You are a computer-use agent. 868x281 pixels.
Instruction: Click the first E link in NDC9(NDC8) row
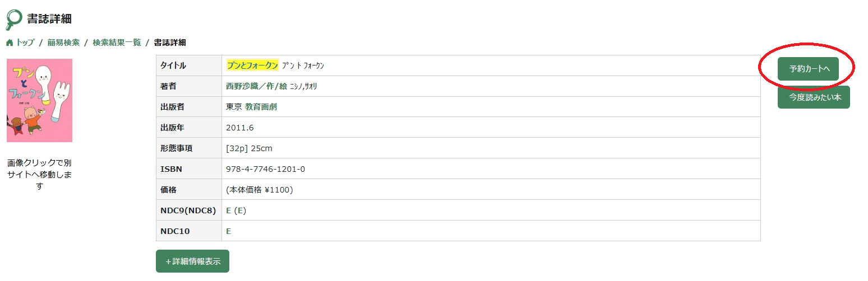[x=229, y=210]
